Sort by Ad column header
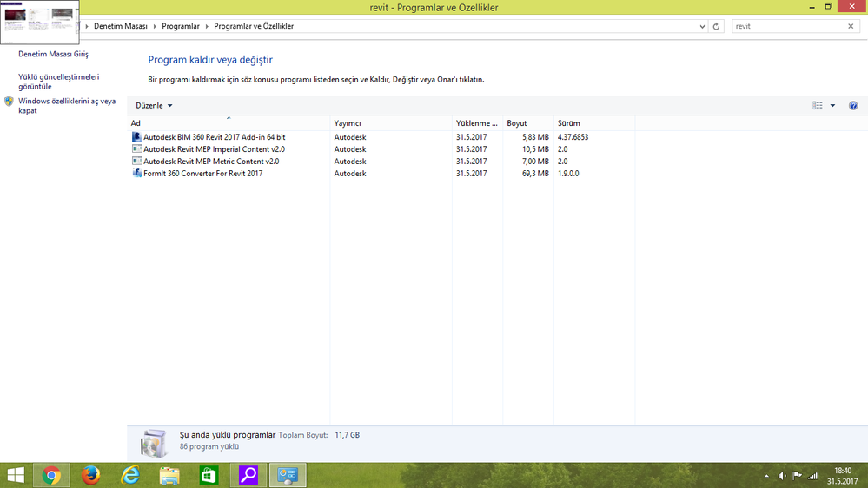 click(x=229, y=122)
